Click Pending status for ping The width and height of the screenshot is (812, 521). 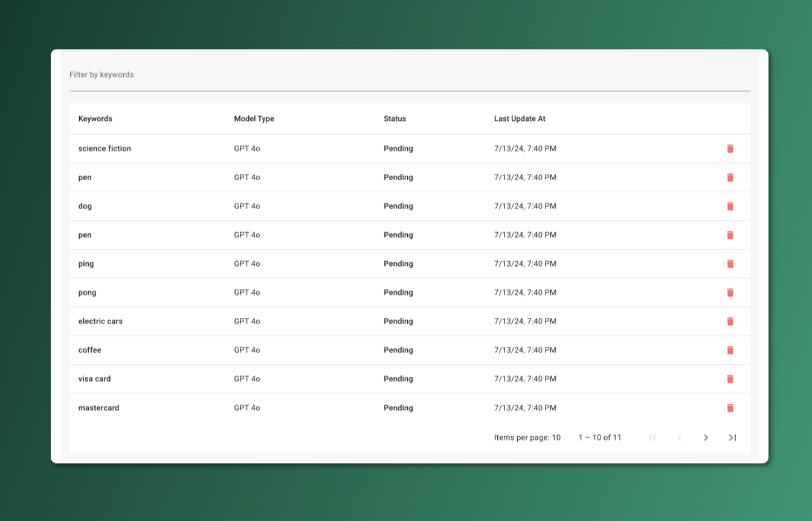tap(398, 264)
